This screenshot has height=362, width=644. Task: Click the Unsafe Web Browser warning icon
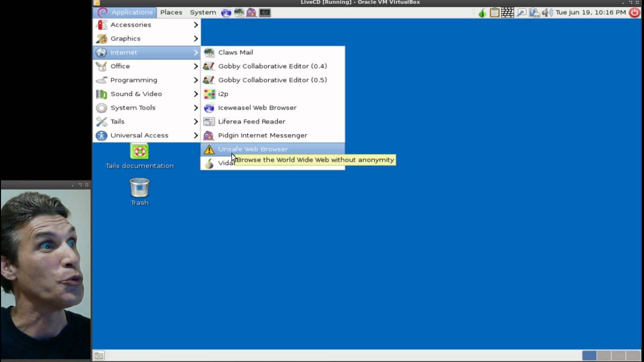[x=209, y=149]
